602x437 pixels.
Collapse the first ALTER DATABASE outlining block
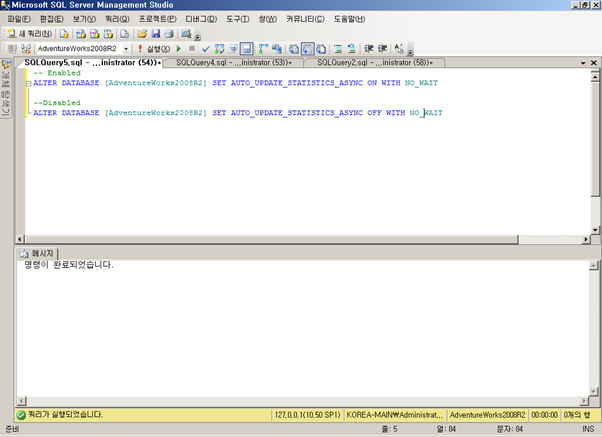point(28,83)
